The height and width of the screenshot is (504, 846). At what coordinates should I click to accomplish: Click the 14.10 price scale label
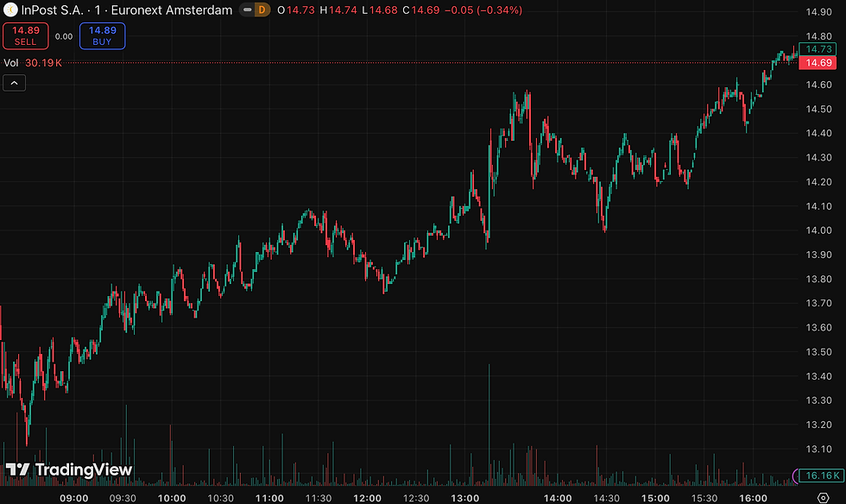[818, 206]
